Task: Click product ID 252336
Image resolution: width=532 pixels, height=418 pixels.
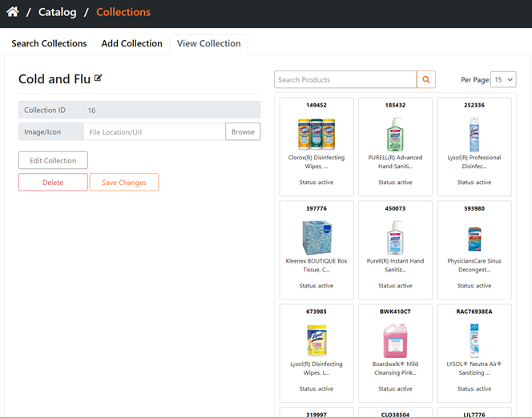Action: point(474,105)
